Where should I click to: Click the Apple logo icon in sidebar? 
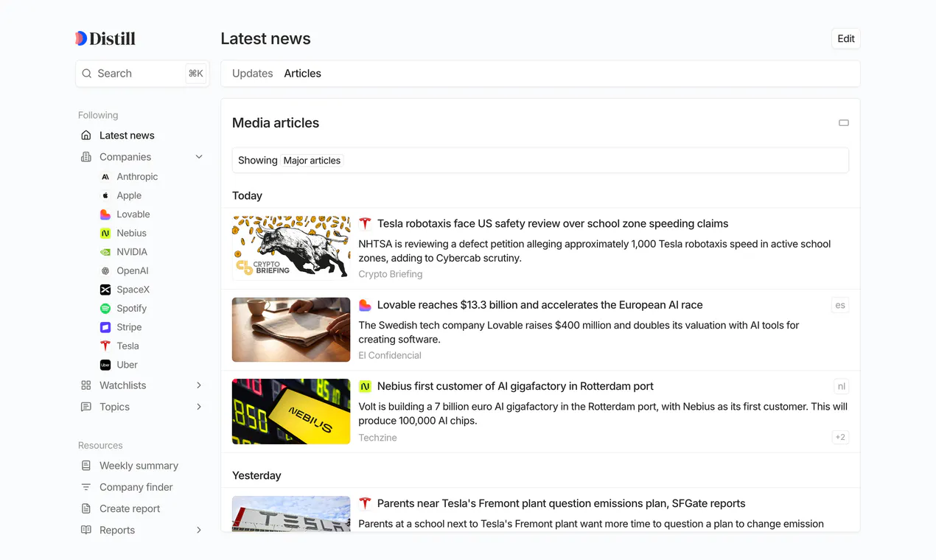pos(105,195)
